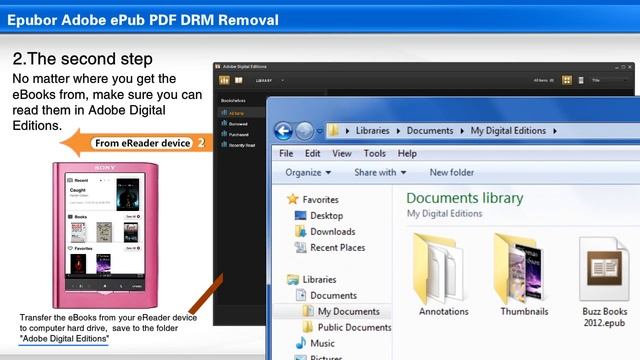Select Documents under Libraries
The width and height of the screenshot is (640, 360).
[333, 296]
